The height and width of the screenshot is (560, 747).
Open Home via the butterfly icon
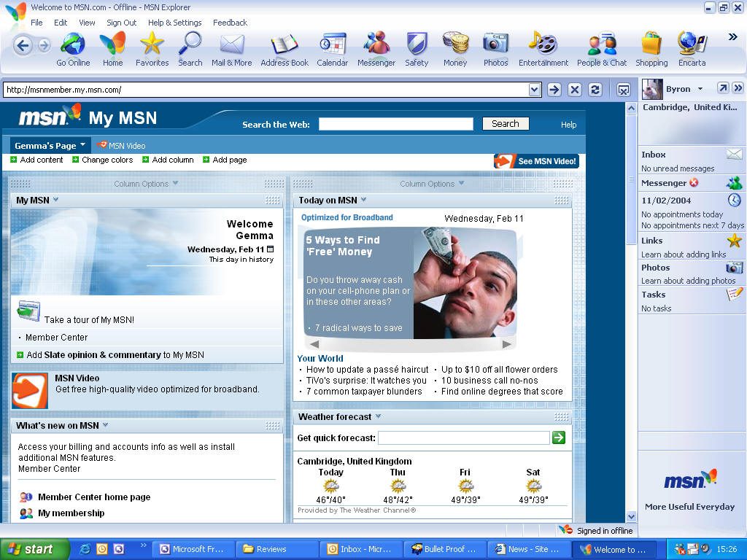point(113,44)
